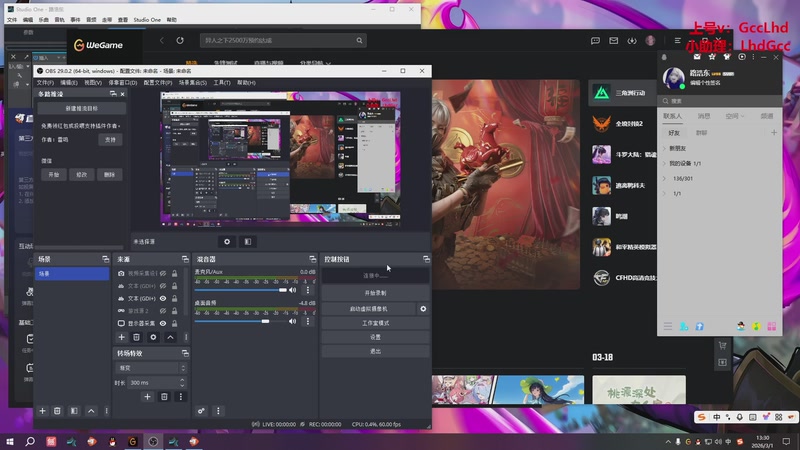Undock the Controls panel

pyautogui.click(x=426, y=259)
